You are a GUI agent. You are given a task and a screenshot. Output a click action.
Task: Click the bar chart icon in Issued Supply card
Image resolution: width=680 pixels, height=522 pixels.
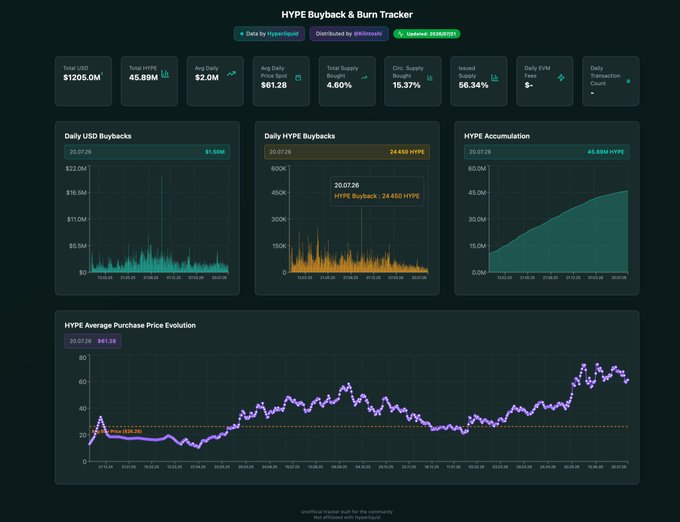pos(495,78)
